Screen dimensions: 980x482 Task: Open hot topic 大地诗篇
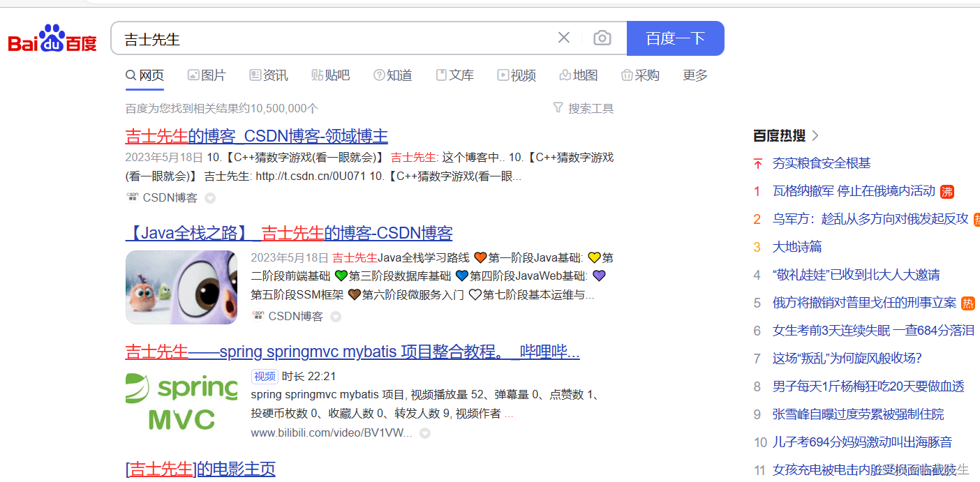(x=797, y=247)
